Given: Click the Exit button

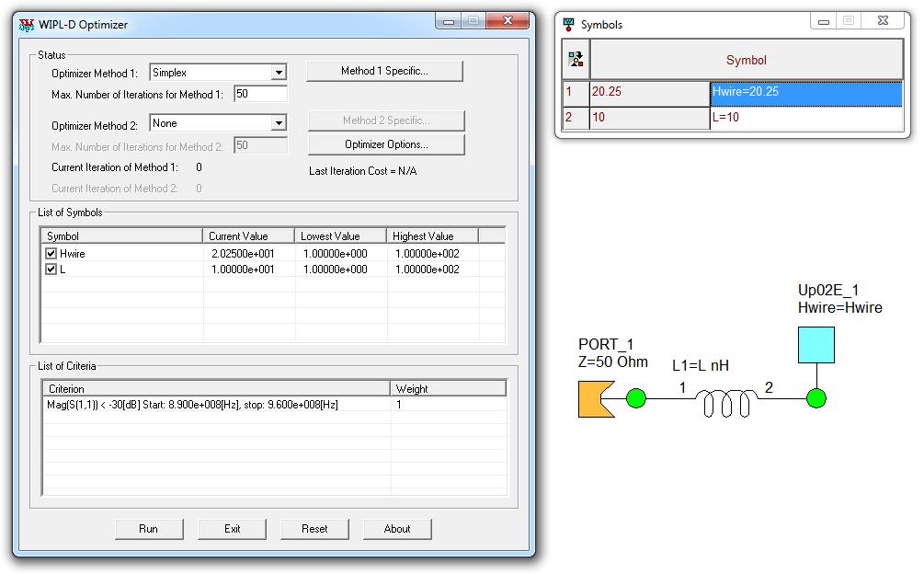Looking at the screenshot, I should pos(233,529).
